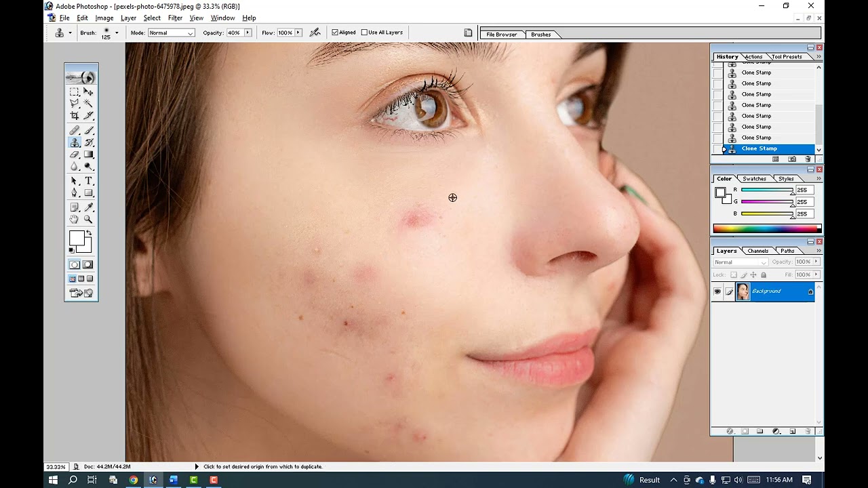Select the Slice tool

click(x=88, y=116)
